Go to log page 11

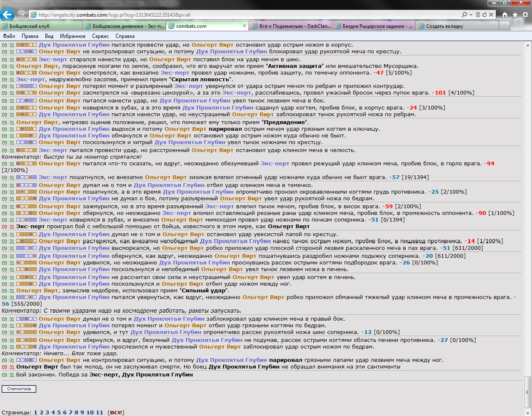[99, 413]
